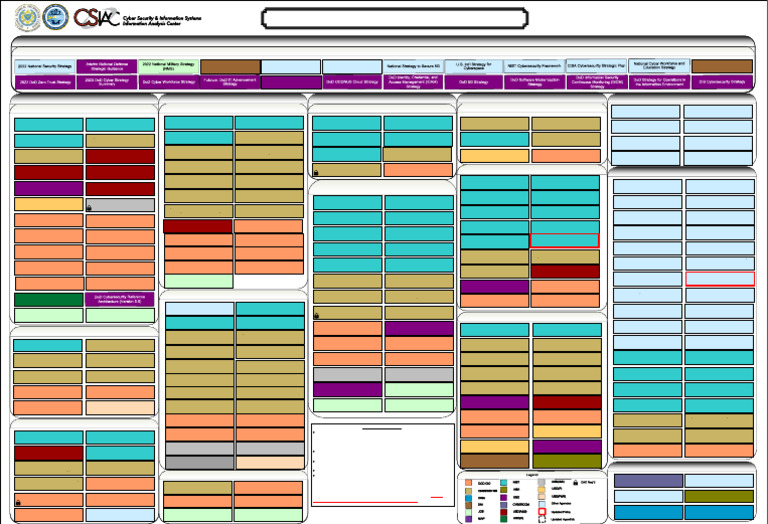Screen dimensions: 768x524
Task: Open DoD ICAM Strategy box
Action: (413, 82)
